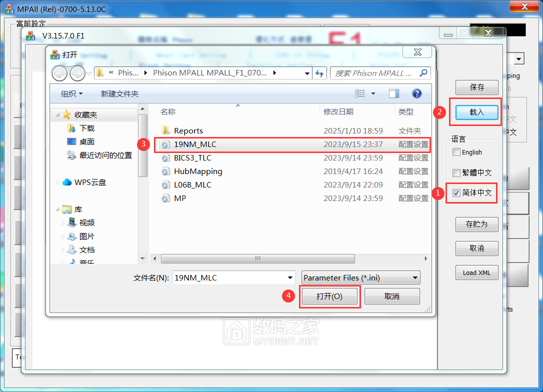Open help with the question mark icon
Image resolution: width=543 pixels, height=392 pixels.
coord(417,93)
